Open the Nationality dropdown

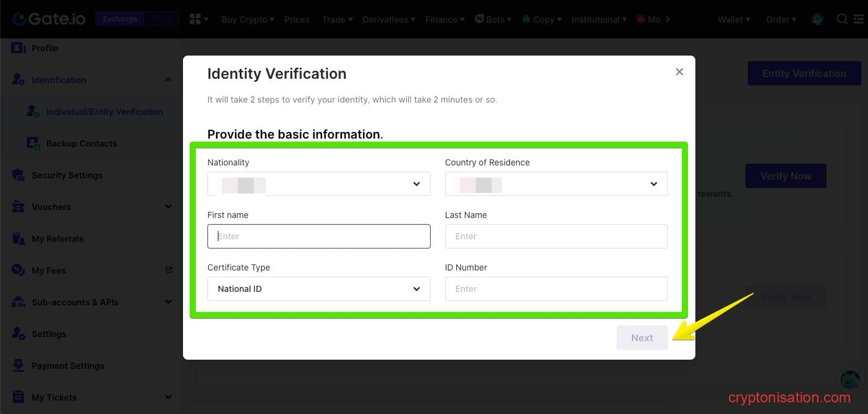point(318,184)
